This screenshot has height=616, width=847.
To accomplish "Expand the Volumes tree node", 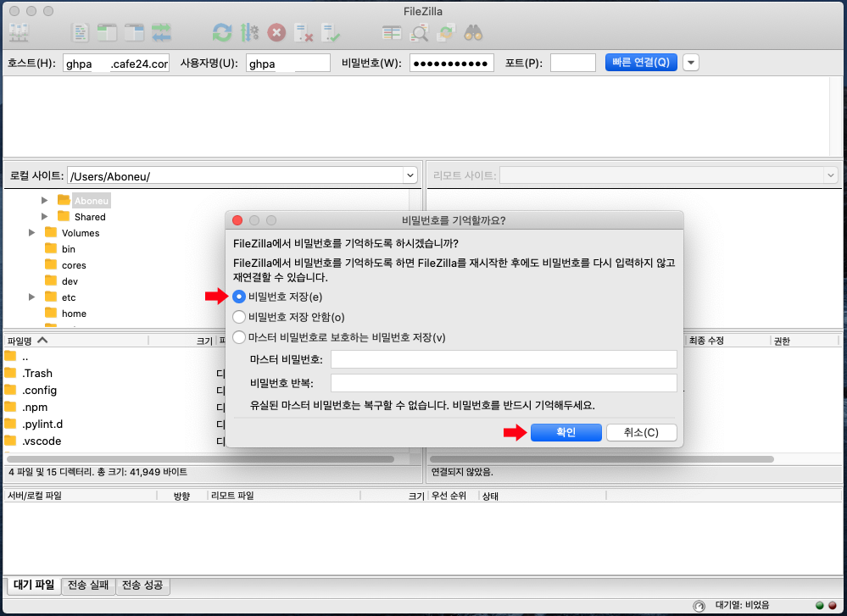I will tap(32, 233).
